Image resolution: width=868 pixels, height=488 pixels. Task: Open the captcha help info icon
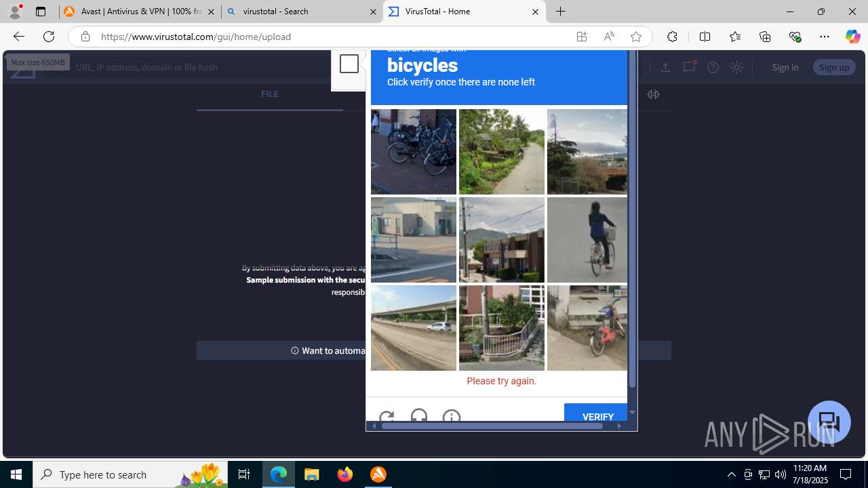tap(452, 416)
